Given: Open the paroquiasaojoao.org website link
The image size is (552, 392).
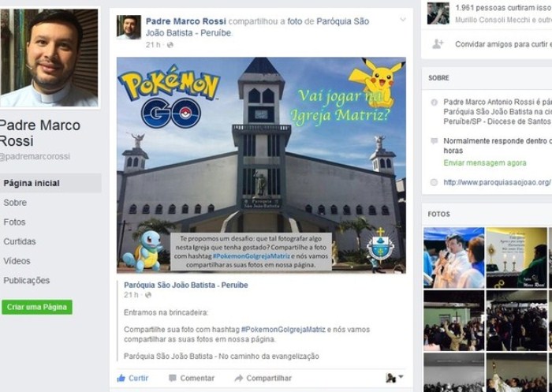Looking at the screenshot, I should tap(498, 182).
